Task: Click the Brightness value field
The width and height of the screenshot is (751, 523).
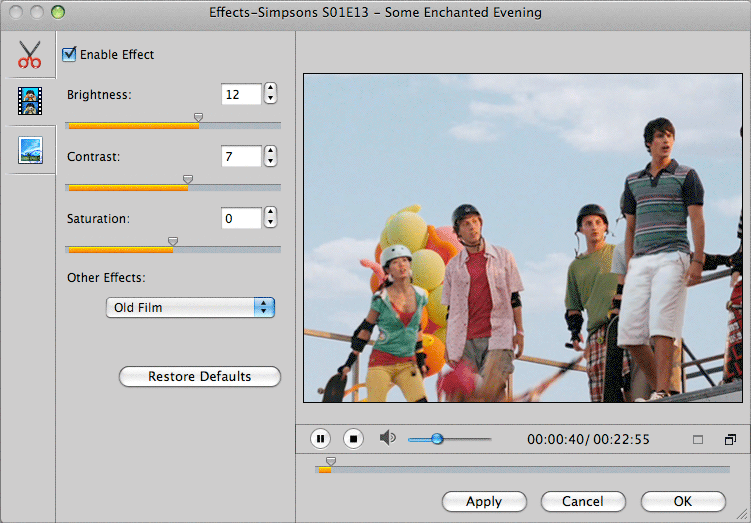Action: coord(241,94)
